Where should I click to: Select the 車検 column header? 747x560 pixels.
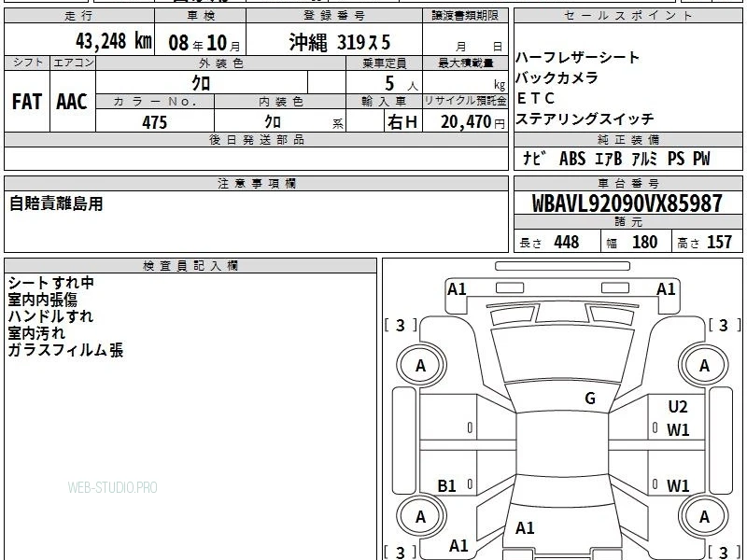pos(201,16)
